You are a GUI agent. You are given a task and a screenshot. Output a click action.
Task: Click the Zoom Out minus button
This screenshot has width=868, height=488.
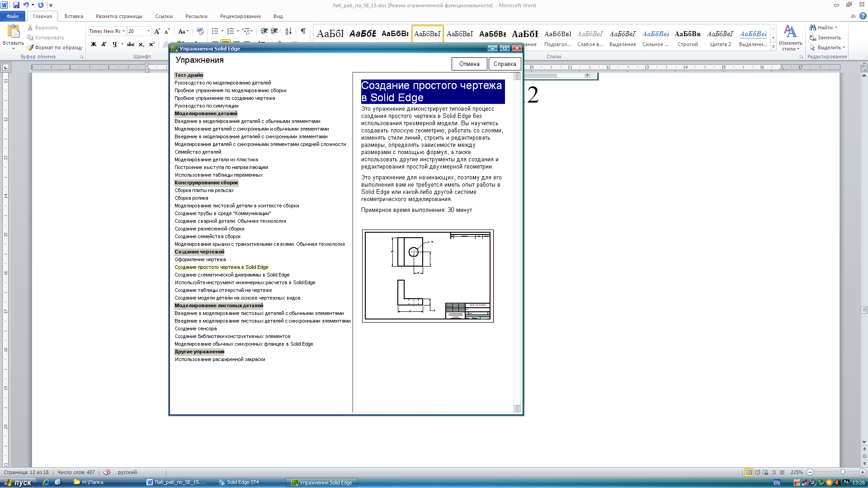tap(810, 472)
